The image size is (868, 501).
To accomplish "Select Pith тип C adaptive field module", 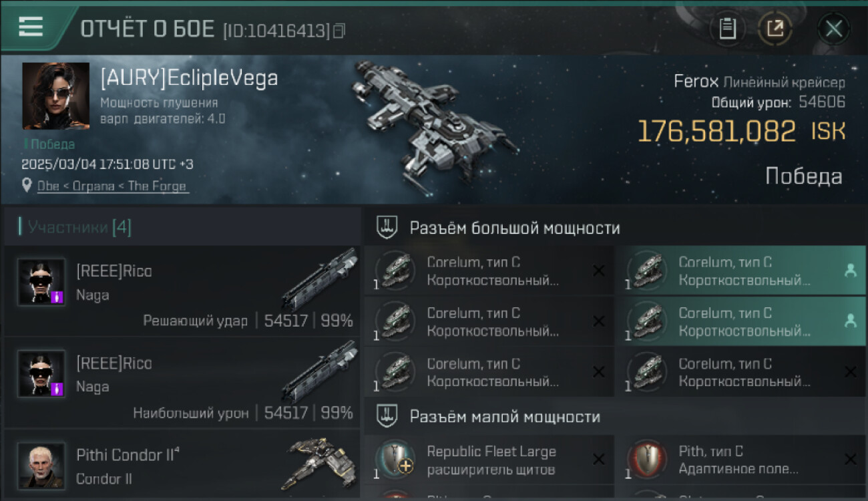I will pyautogui.click(x=740, y=460).
